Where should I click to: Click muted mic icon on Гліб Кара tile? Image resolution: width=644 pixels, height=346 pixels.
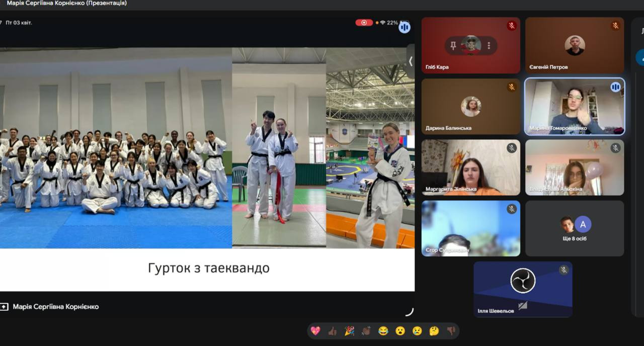[x=512, y=26]
